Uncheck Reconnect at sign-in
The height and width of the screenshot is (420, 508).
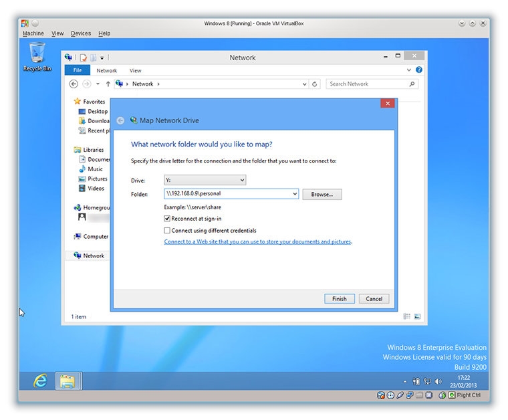pos(167,219)
